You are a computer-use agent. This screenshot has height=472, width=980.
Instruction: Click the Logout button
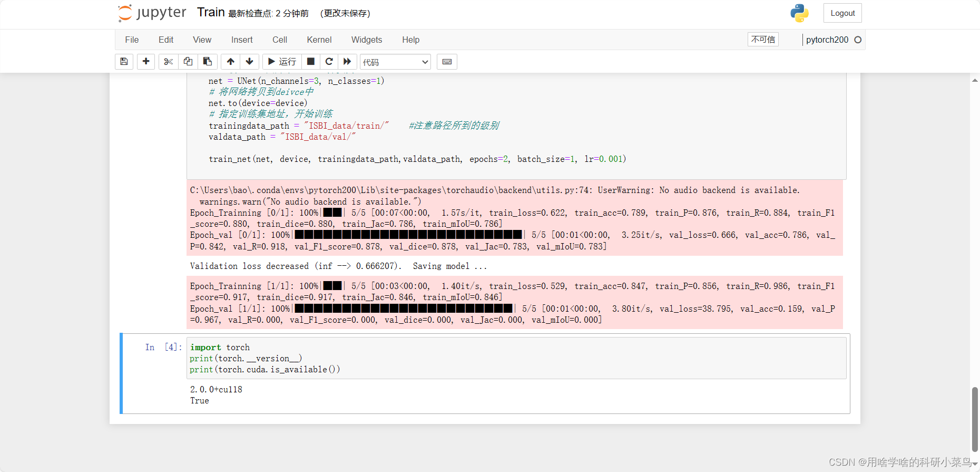point(842,13)
